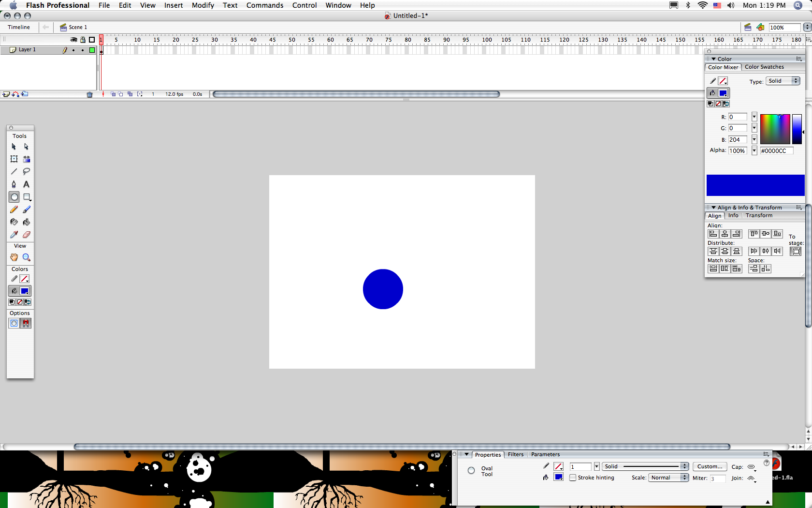Select the Hand tool

pyautogui.click(x=14, y=257)
